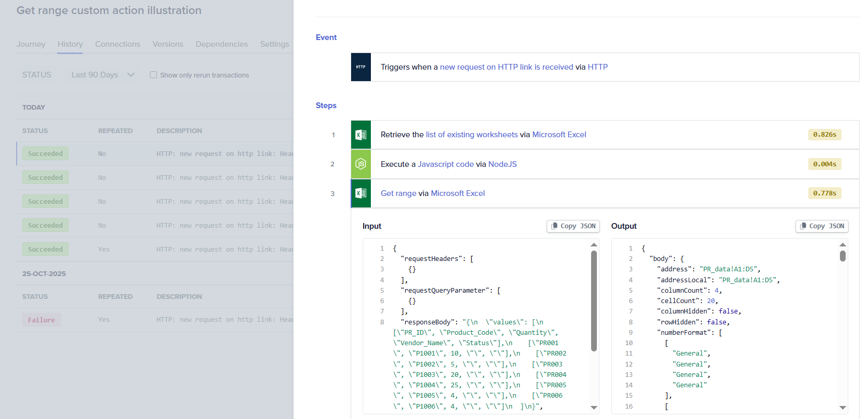The width and height of the screenshot is (868, 419).
Task: Click the page title 'Get range custom action illustration'
Action: click(109, 10)
